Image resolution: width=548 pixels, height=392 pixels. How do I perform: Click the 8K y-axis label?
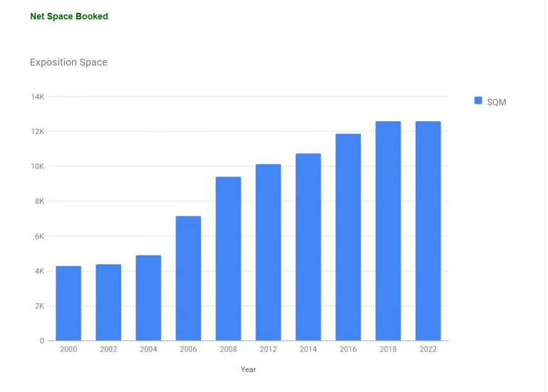click(x=39, y=201)
